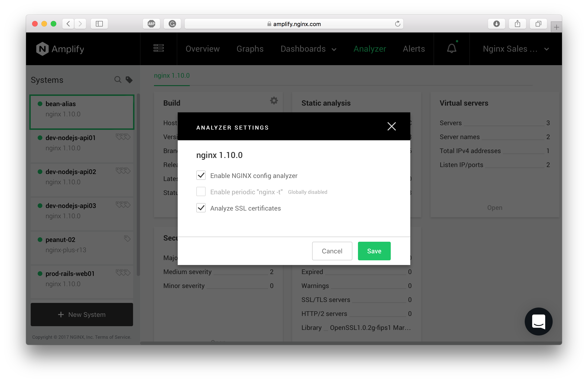The width and height of the screenshot is (588, 382).
Task: Click the Systems search magnifier icon
Action: coord(118,80)
